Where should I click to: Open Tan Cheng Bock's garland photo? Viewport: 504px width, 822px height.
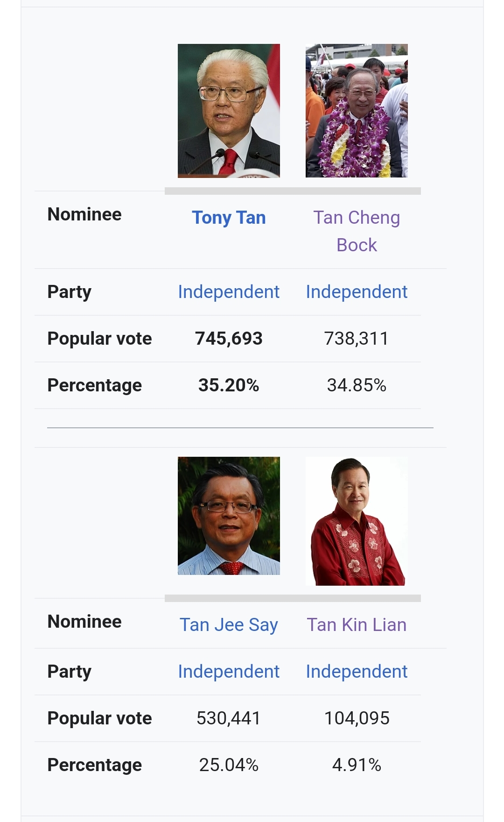click(x=357, y=111)
